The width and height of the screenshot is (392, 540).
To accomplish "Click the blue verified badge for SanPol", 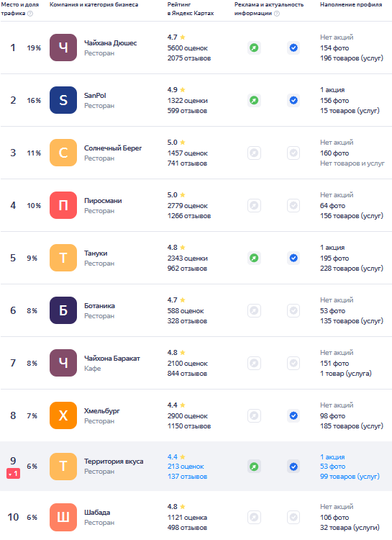I will coord(293,100).
